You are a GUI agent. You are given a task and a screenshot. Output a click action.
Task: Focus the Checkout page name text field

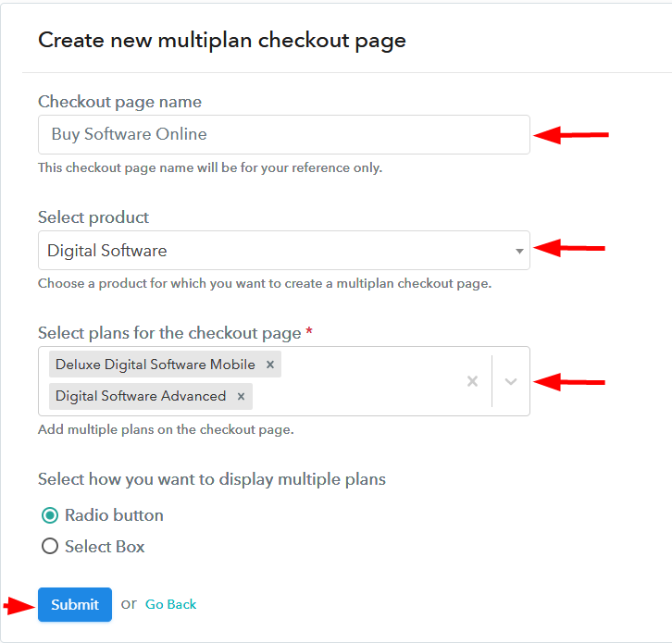pos(283,134)
